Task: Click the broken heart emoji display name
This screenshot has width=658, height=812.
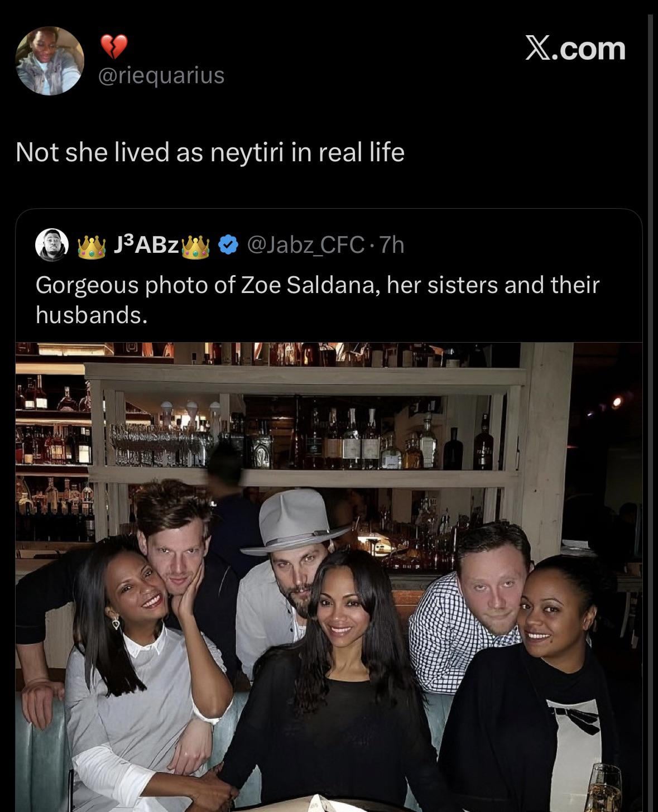Action: [114, 47]
